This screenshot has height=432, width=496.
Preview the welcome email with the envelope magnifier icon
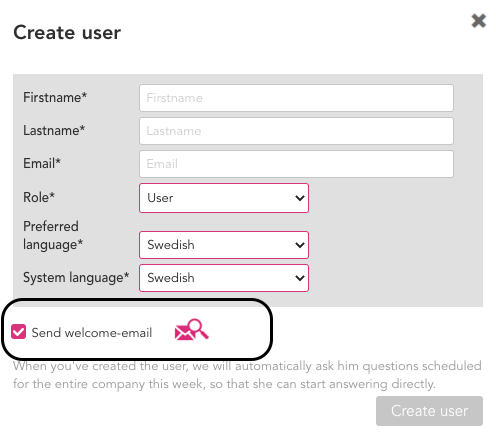click(192, 330)
